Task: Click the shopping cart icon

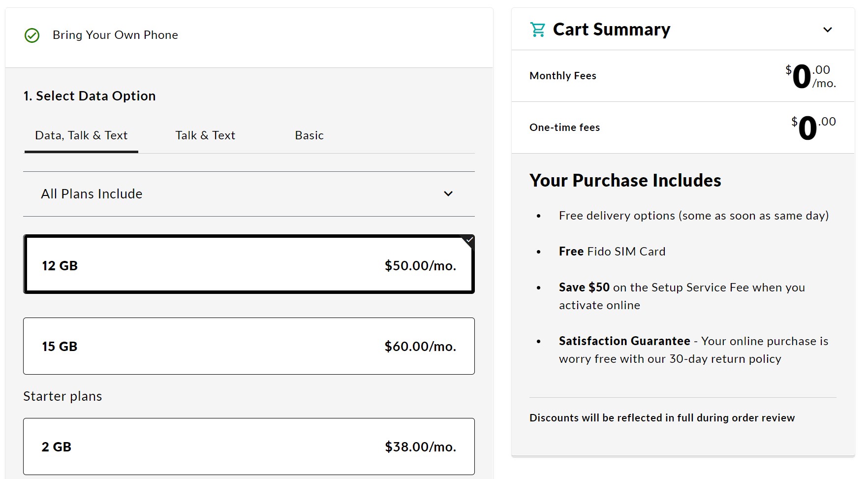Action: (x=537, y=30)
